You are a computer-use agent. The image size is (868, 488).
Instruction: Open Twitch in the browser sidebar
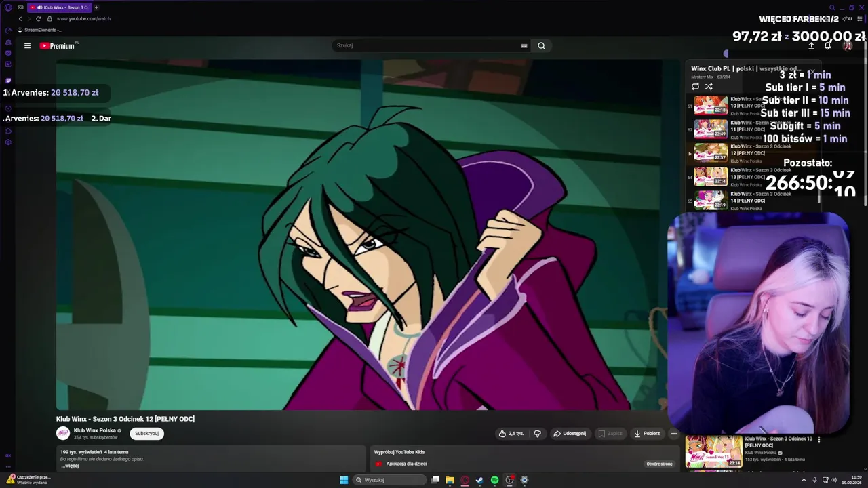click(x=8, y=81)
